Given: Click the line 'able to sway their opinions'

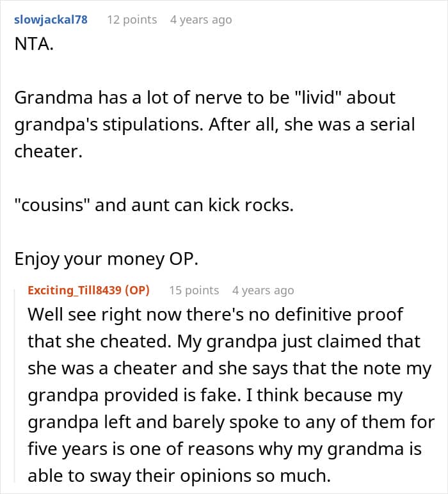Looking at the screenshot, I should [179, 476].
